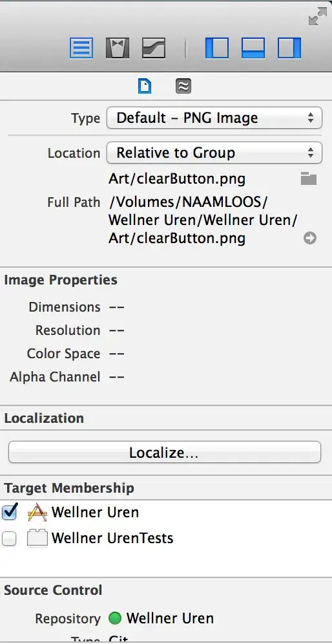Open the Type dropdown (Default - PNG Image)

coord(214,118)
